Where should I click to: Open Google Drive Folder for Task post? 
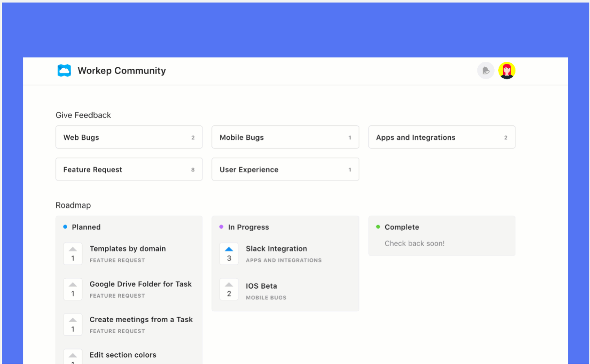pos(140,284)
